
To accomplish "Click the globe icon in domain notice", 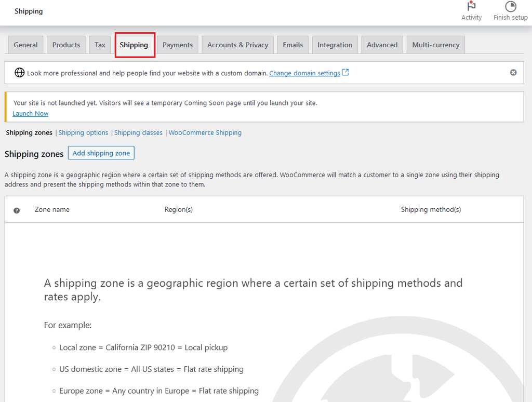I will [x=19, y=73].
